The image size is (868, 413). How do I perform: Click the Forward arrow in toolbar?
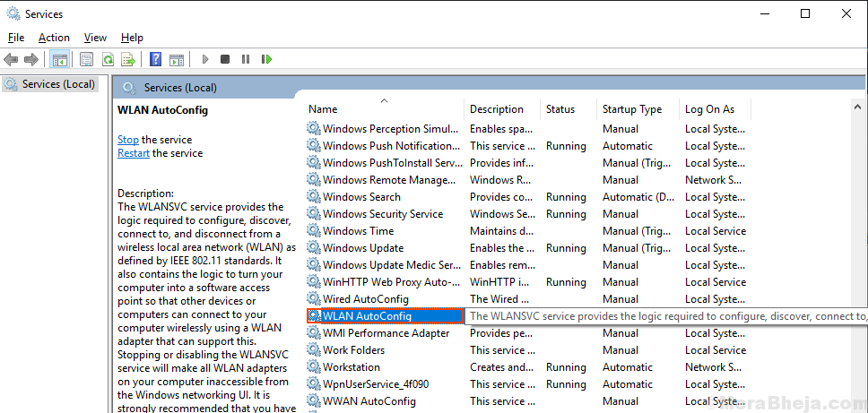31,59
